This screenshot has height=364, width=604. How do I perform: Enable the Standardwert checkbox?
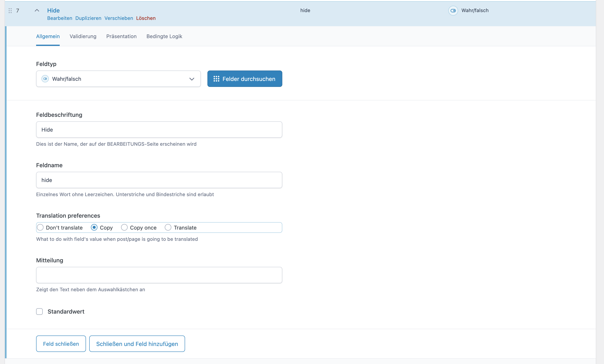39,312
